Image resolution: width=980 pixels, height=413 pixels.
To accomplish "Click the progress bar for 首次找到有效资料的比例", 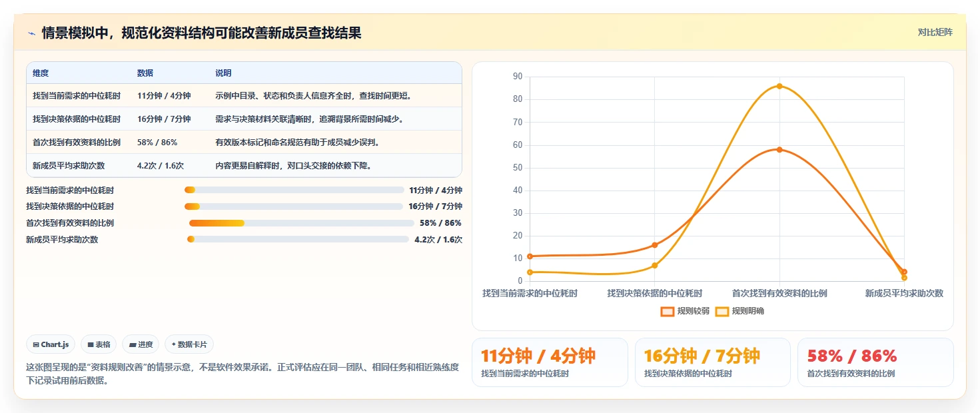I will (x=302, y=223).
